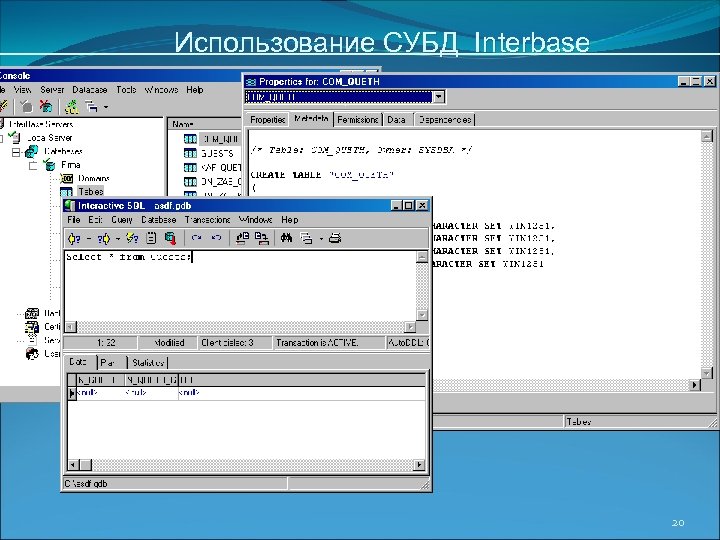Click the Metadata pane vertical scrollbar up arrow
Image resolution: width=720 pixels, height=540 pixels.
pyautogui.click(x=707, y=136)
